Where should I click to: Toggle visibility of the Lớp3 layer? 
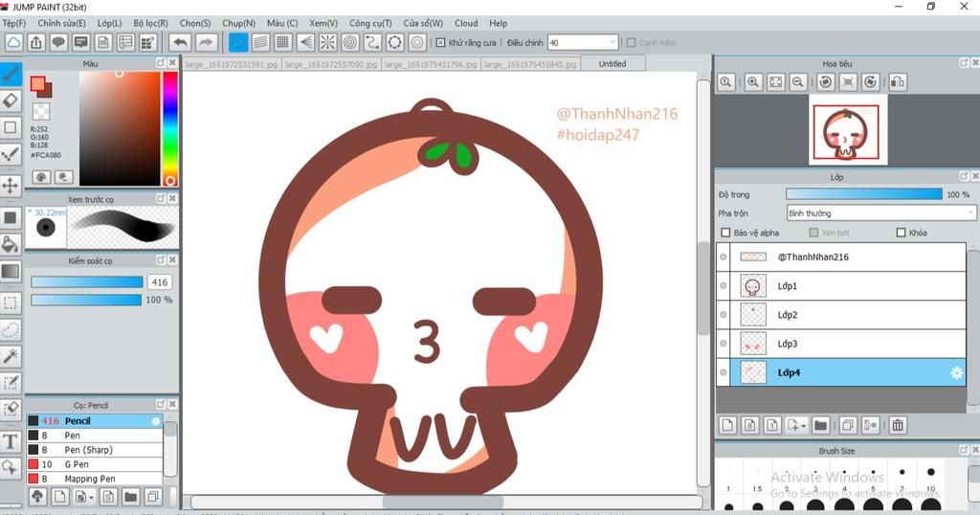coord(724,344)
